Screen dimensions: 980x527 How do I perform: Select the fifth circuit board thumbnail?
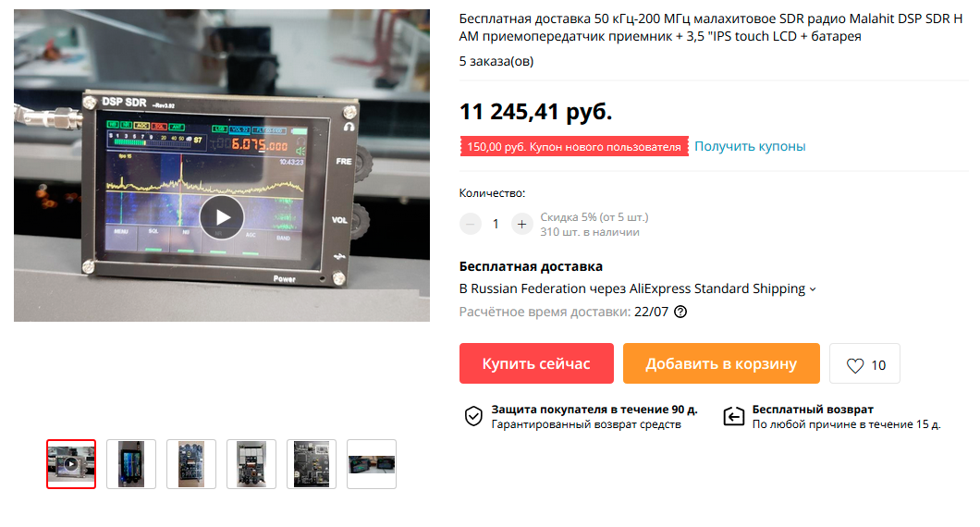click(x=312, y=464)
